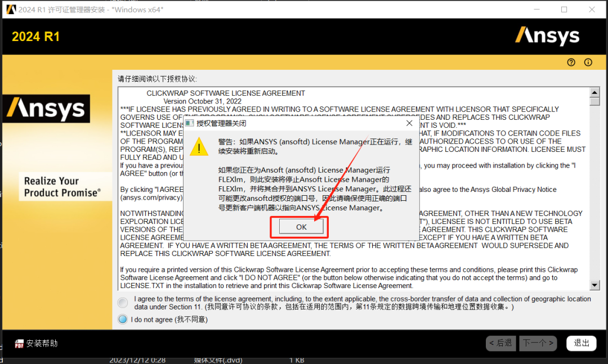Maximize the installer window

click(564, 10)
